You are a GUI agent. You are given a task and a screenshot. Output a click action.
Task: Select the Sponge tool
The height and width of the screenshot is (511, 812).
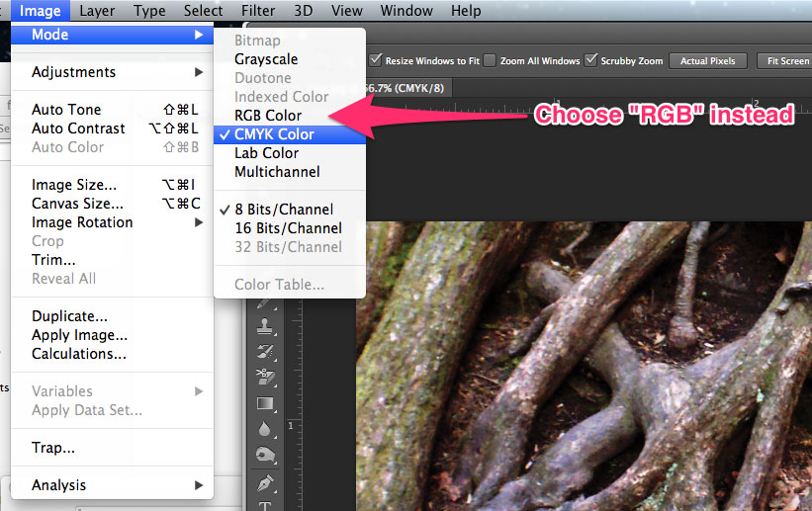tap(265, 455)
